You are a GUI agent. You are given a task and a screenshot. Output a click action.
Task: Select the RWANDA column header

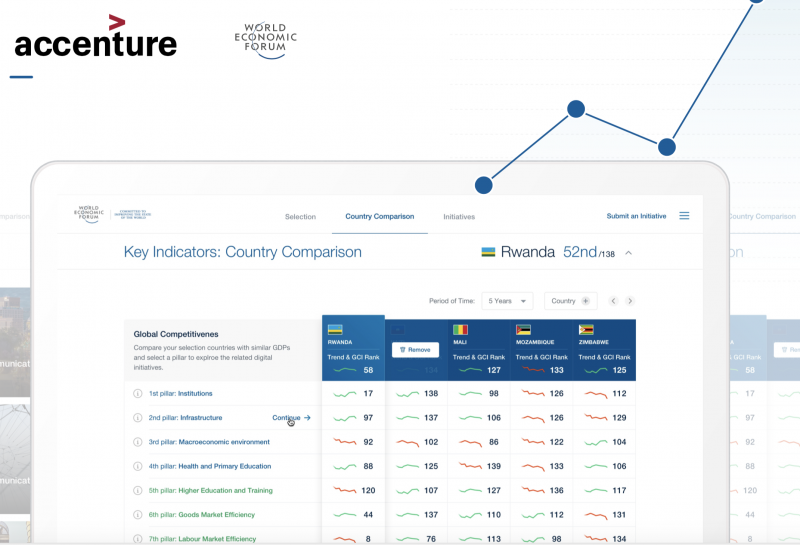[353, 349]
